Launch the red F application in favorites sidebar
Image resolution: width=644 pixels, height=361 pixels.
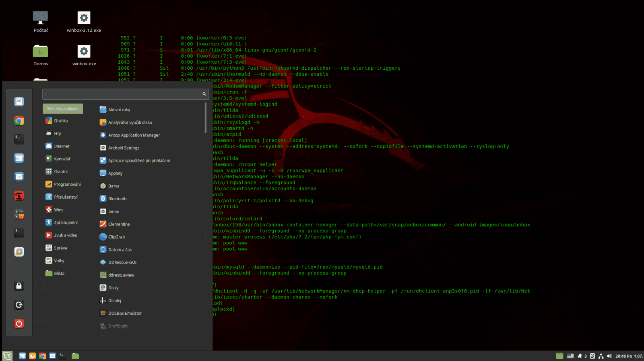(x=19, y=196)
